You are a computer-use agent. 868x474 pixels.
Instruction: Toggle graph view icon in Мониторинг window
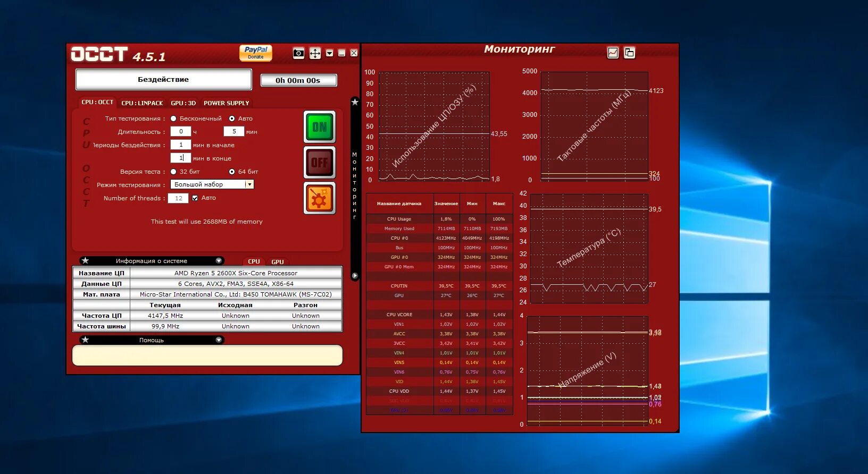(x=613, y=53)
